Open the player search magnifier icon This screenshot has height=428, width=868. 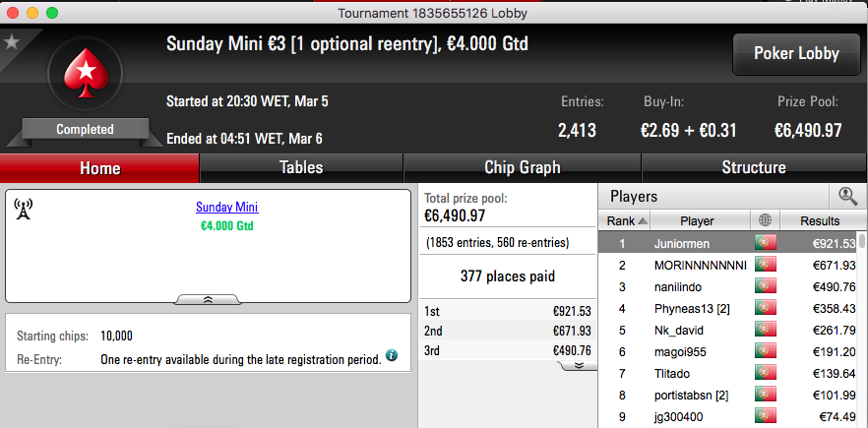(x=847, y=196)
